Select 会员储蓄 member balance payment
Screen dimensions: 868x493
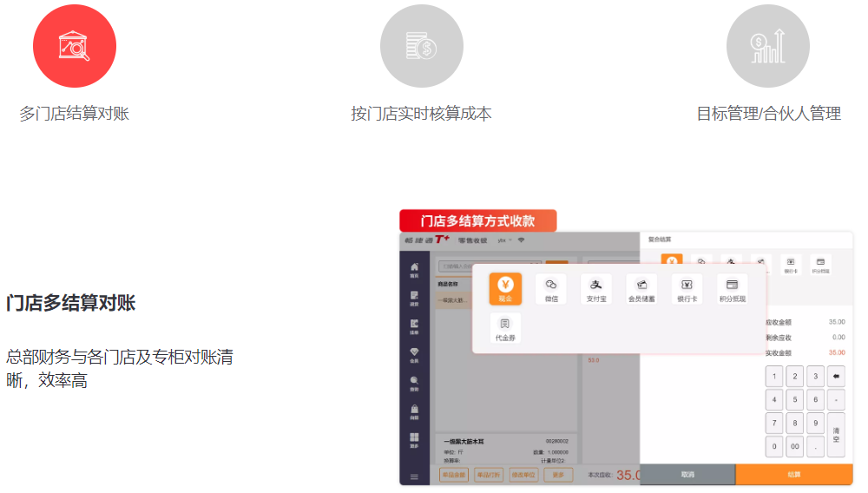641,289
